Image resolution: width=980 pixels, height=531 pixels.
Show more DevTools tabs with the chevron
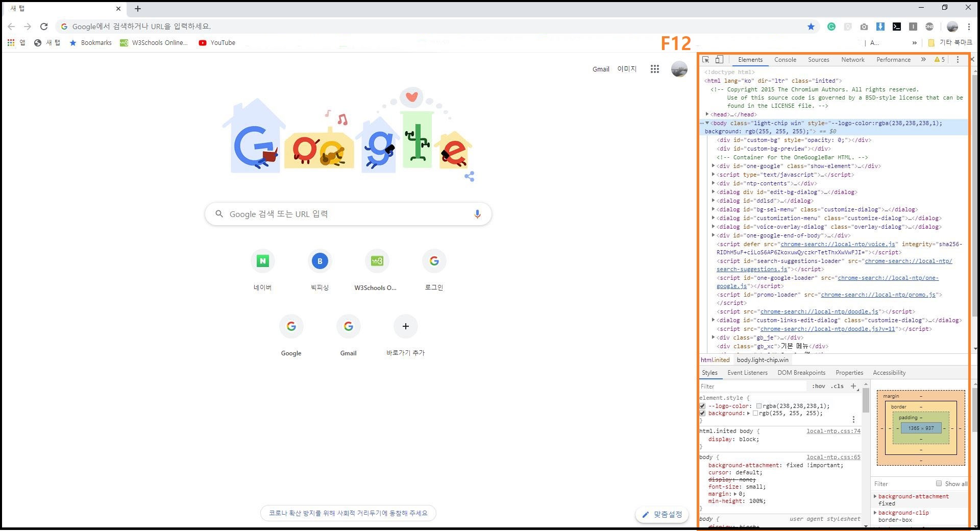[x=923, y=60]
